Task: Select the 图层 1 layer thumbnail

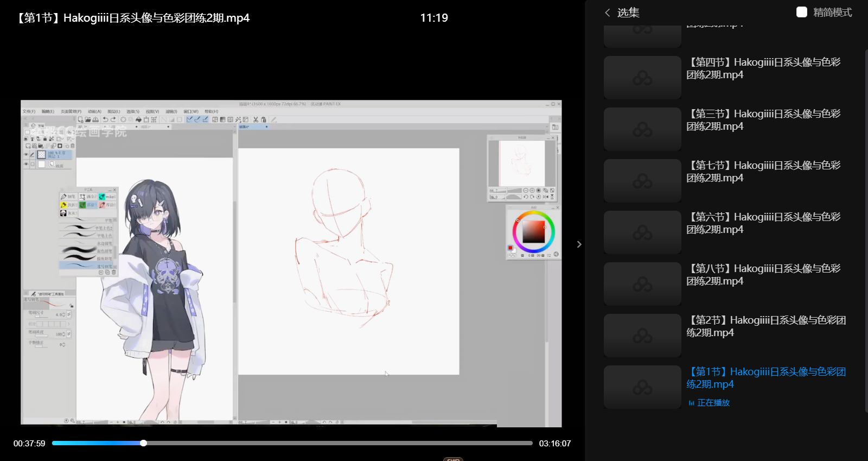Action: 41,155
